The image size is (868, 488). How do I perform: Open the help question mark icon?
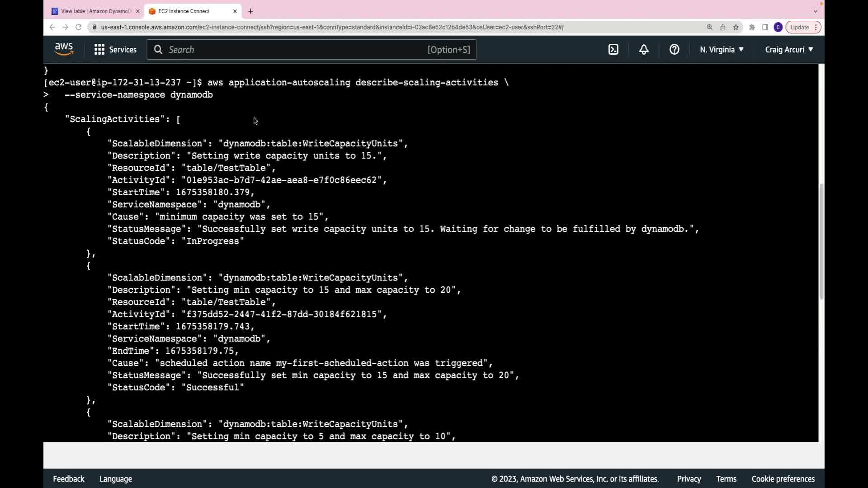pyautogui.click(x=674, y=50)
